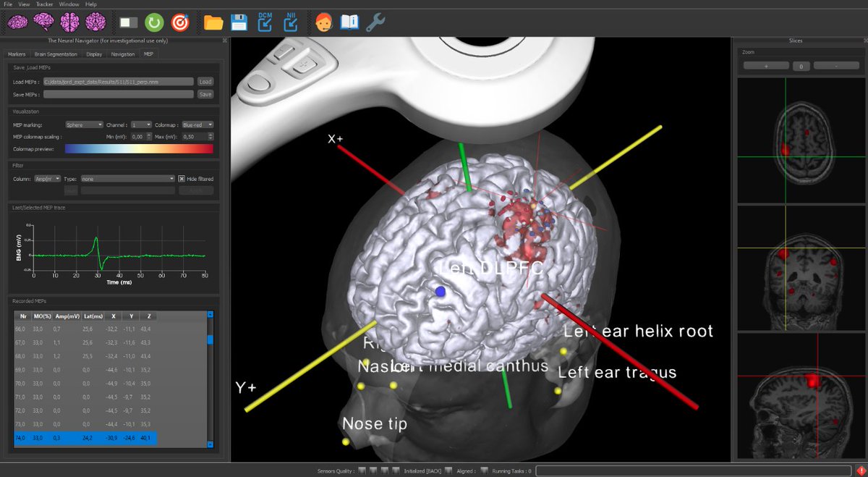The image size is (868, 477).
Task: Flip the toolbar switch next to the brain icons
Action: tap(129, 23)
